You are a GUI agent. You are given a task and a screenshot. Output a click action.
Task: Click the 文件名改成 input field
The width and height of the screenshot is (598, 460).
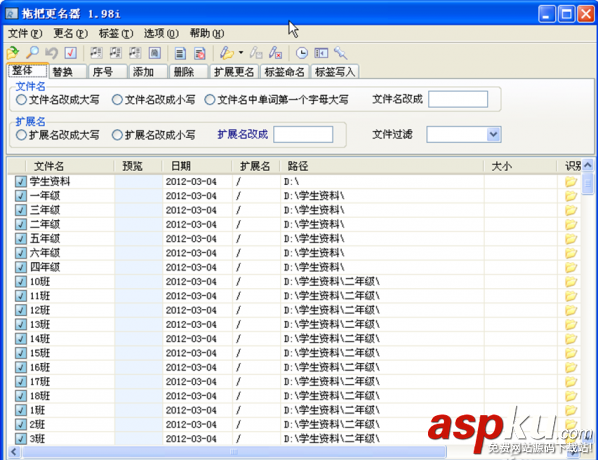(x=458, y=99)
